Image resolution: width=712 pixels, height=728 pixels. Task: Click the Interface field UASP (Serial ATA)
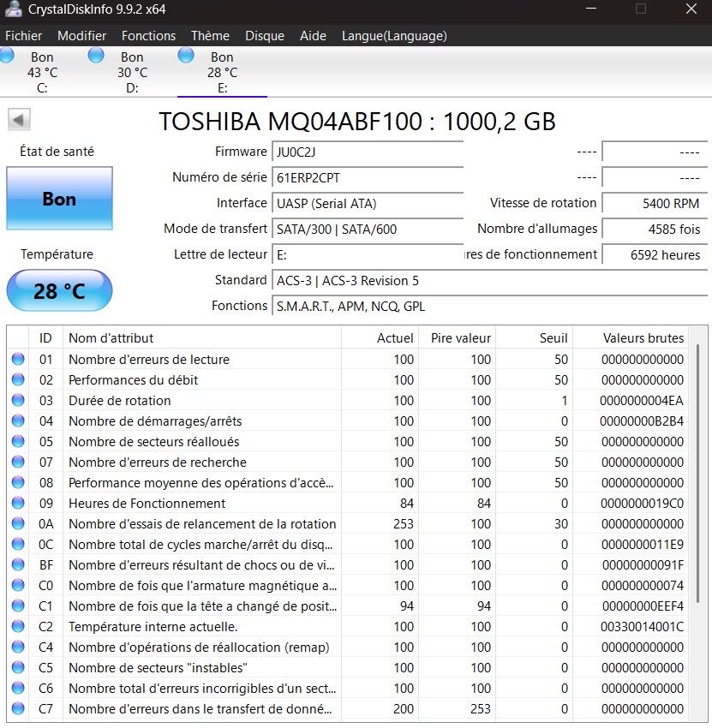pos(368,203)
